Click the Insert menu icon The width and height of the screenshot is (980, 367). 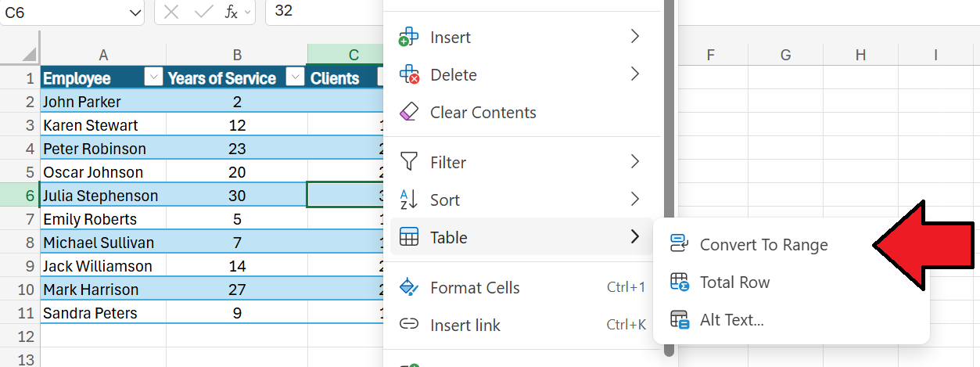point(409,38)
